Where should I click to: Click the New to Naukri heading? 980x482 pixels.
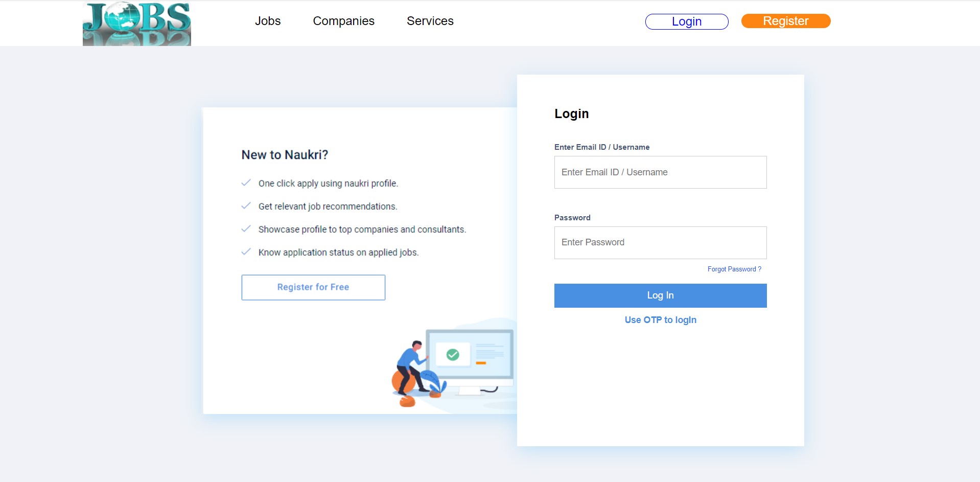285,154
